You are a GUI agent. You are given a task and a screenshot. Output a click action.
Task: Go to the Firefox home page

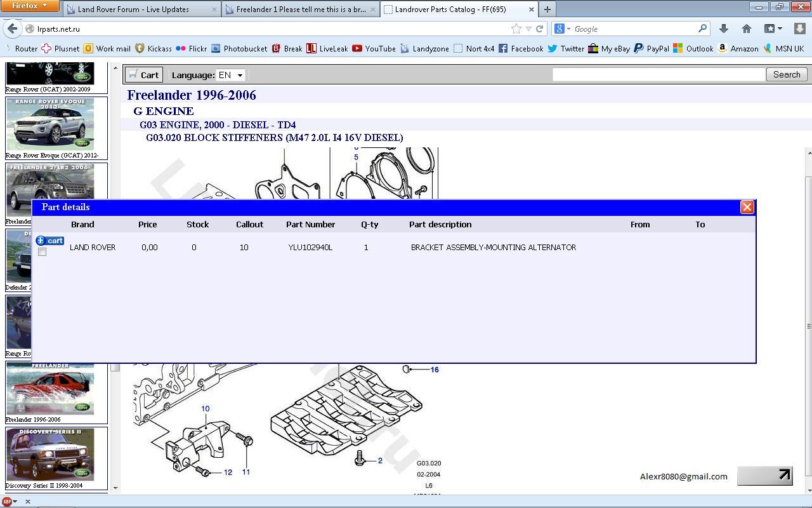pyautogui.click(x=747, y=29)
